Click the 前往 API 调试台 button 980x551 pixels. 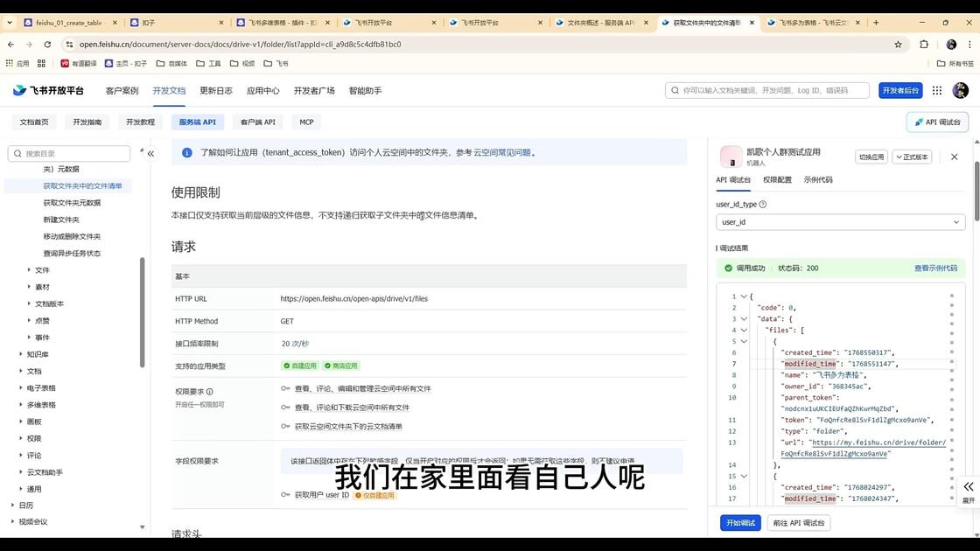coord(798,523)
